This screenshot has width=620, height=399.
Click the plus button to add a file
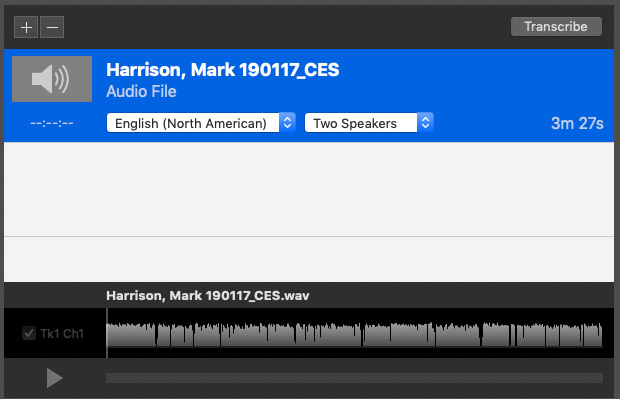pos(26,27)
